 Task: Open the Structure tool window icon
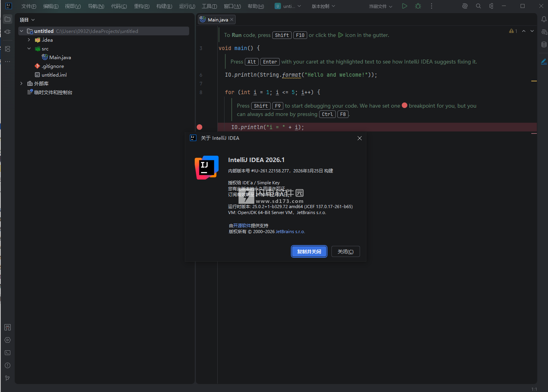(x=8, y=49)
